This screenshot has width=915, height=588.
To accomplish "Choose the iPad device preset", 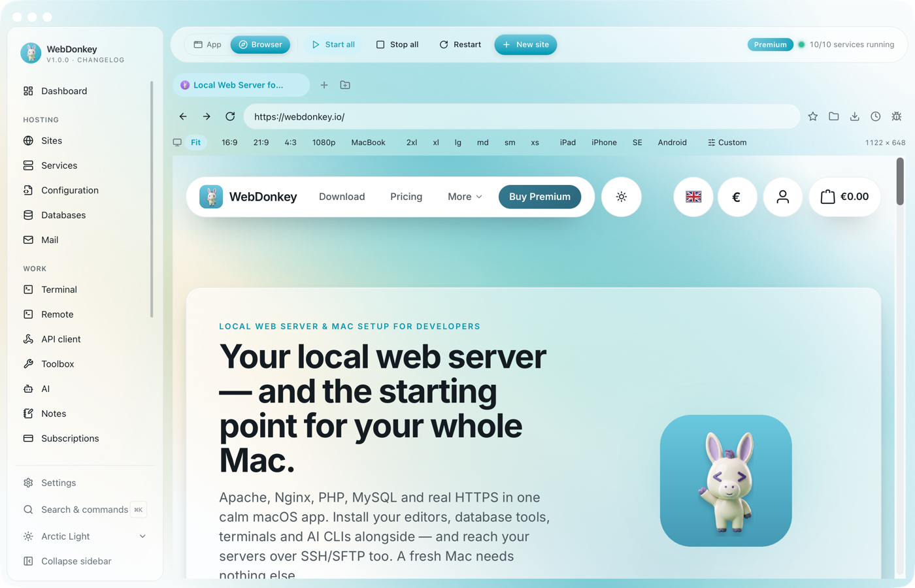I will pos(568,142).
